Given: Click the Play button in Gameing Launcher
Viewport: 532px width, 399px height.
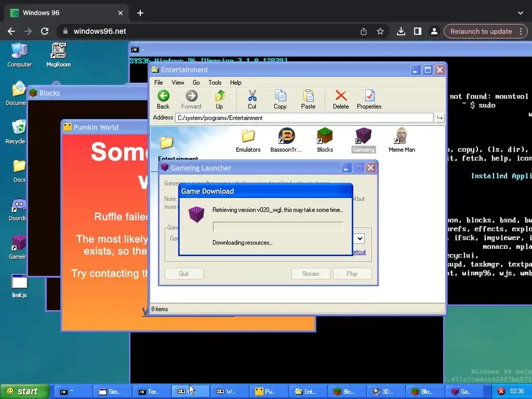Looking at the screenshot, I should (x=352, y=273).
